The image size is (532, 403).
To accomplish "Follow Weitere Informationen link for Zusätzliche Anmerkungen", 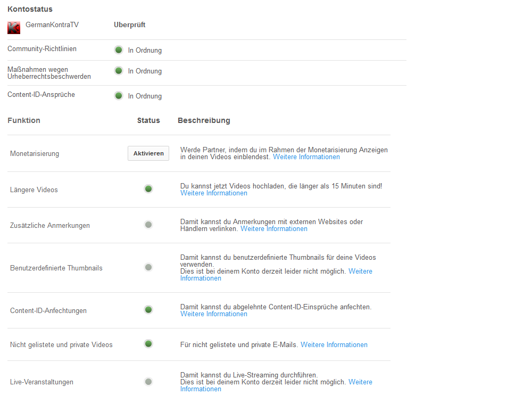I will 273,229.
